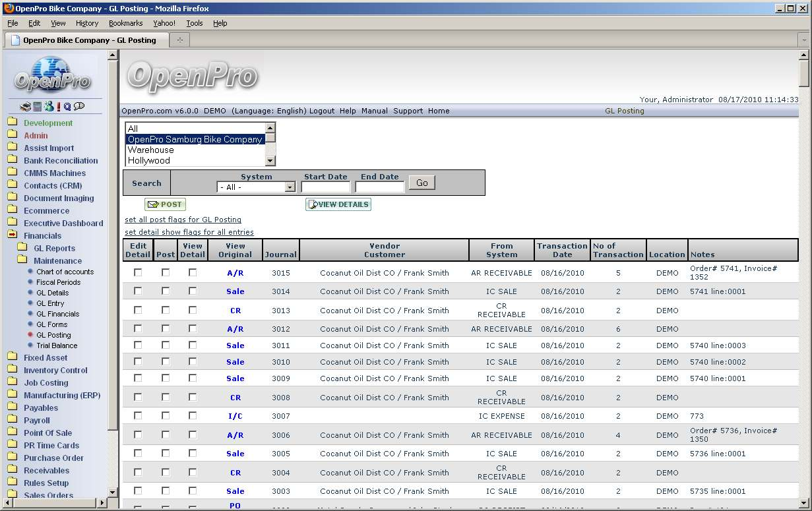812x511 pixels.
Task: Collapse the Financials folder in sidebar
Action: pyautogui.click(x=12, y=235)
